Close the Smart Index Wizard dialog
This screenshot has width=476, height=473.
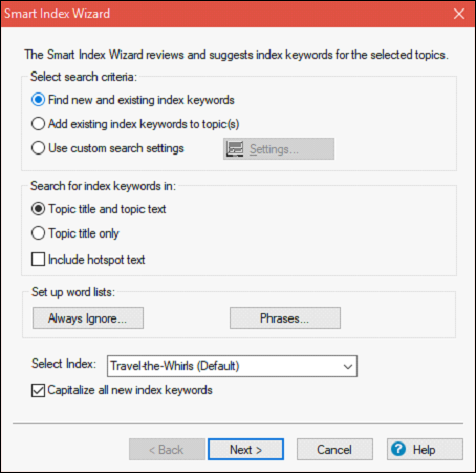(x=459, y=14)
